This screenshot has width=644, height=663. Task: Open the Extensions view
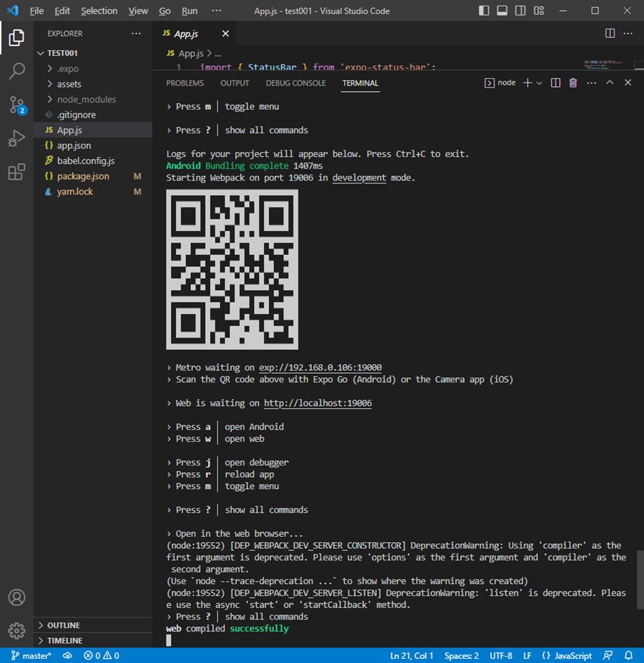16,172
